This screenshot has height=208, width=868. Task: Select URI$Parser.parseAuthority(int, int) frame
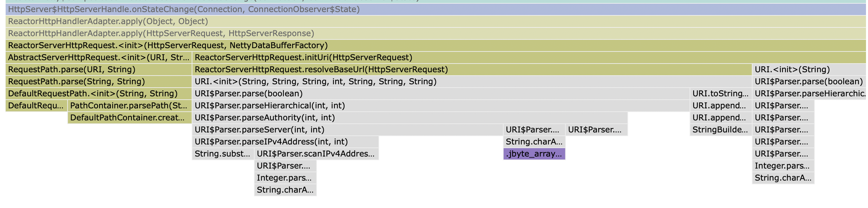410,118
